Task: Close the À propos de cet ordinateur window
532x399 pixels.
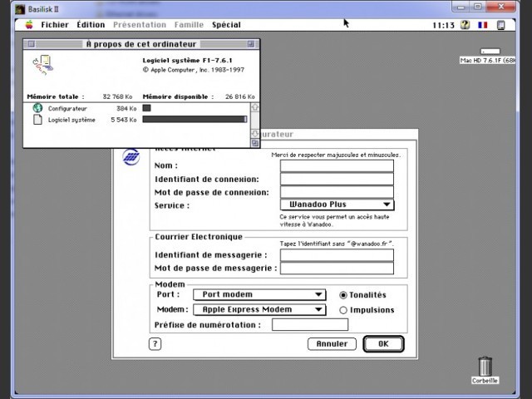Action: coord(32,44)
